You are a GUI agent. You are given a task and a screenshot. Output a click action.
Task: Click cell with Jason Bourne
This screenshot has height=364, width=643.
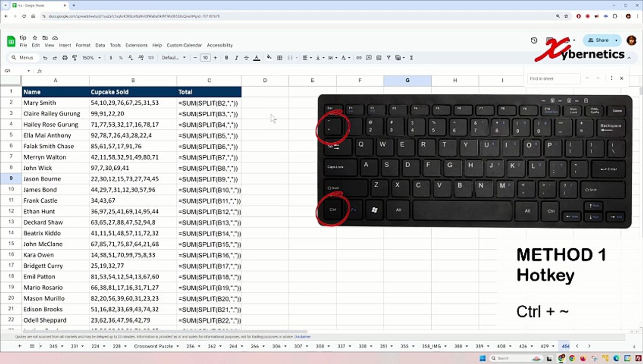click(56, 179)
